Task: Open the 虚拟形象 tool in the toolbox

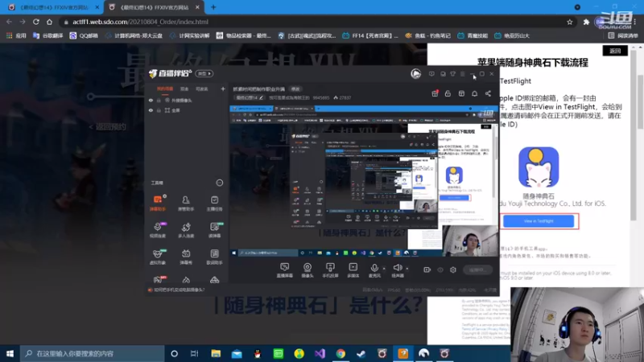Action: (157, 257)
